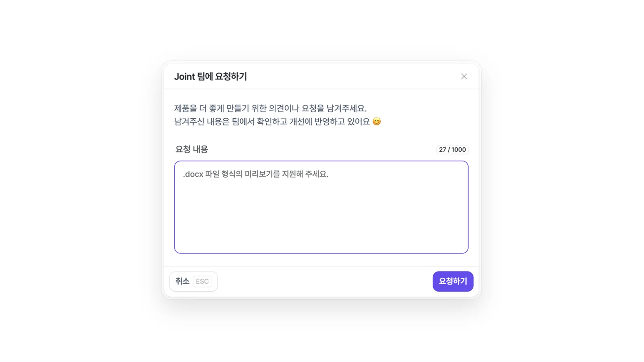Click the smiling emoji in the description text

(x=376, y=121)
